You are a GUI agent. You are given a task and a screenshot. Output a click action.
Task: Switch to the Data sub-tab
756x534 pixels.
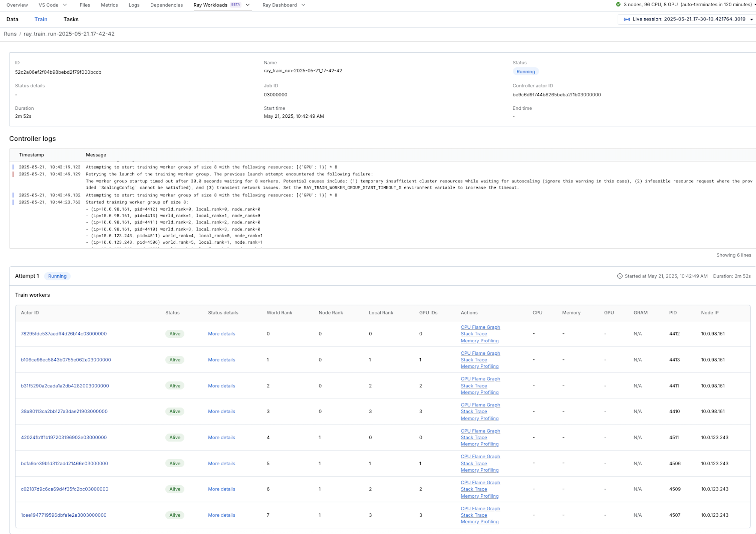coord(12,19)
